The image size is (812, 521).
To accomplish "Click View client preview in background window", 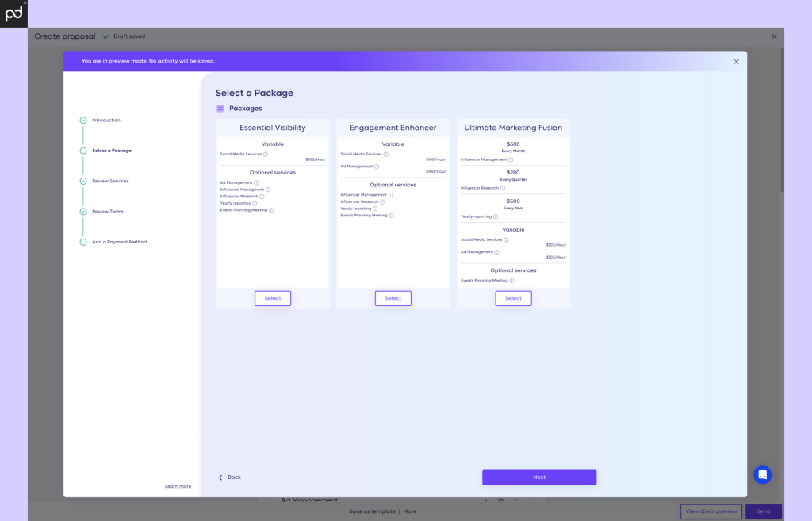I will point(711,511).
